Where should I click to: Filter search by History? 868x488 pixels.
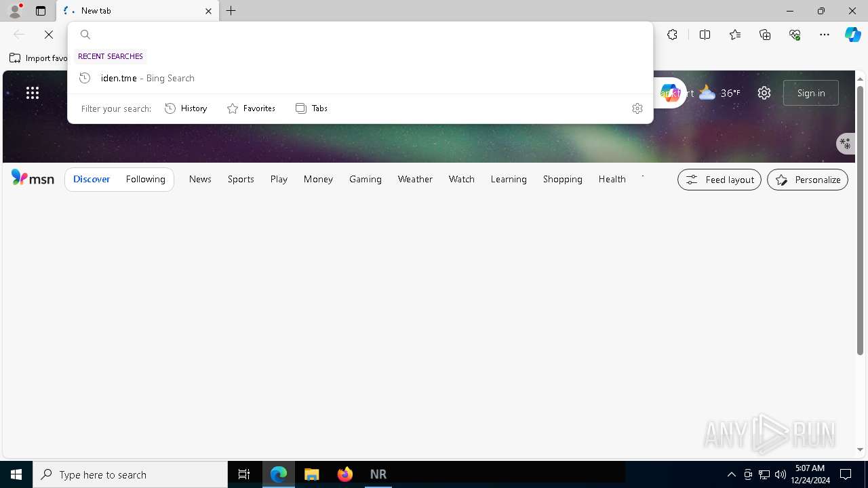pos(186,108)
